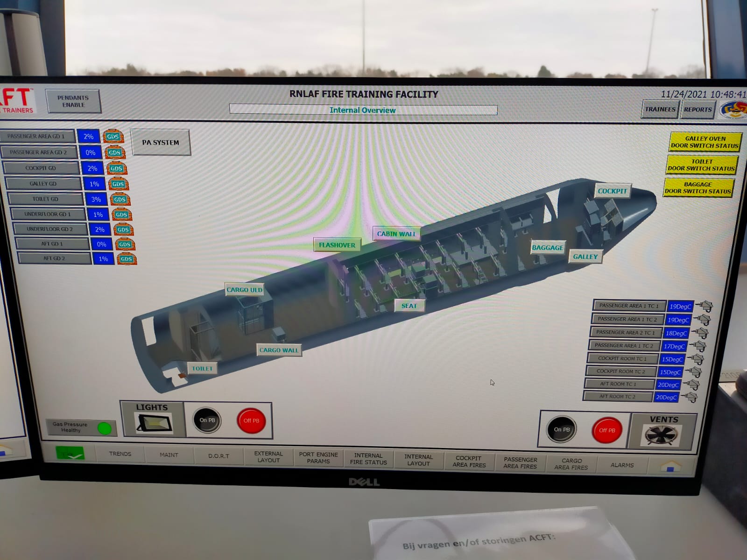The width and height of the screenshot is (747, 560).
Task: Open the TRENDS tab
Action: pyautogui.click(x=120, y=454)
